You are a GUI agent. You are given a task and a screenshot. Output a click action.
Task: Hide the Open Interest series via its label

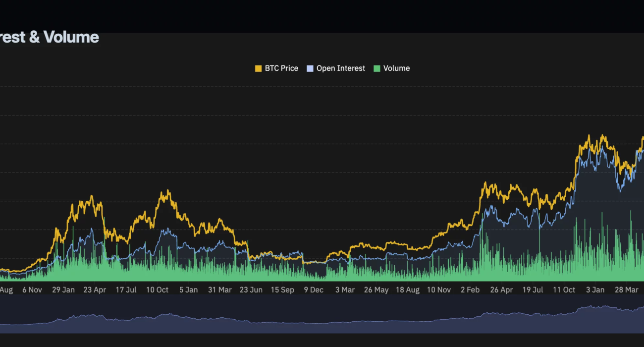coord(340,68)
